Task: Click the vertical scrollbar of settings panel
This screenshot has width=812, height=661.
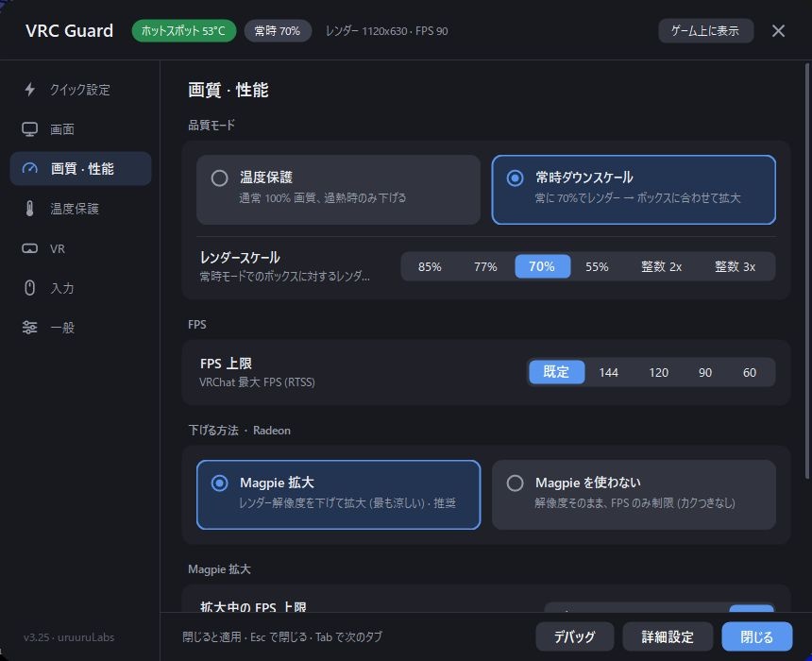Action: tap(807, 271)
